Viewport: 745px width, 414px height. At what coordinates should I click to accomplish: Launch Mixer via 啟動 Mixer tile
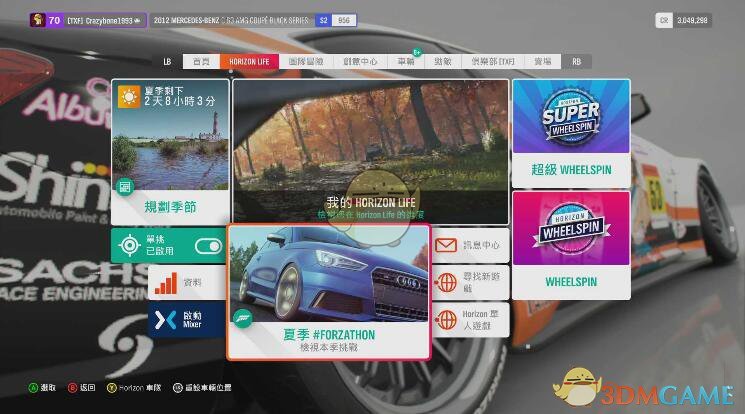click(187, 320)
